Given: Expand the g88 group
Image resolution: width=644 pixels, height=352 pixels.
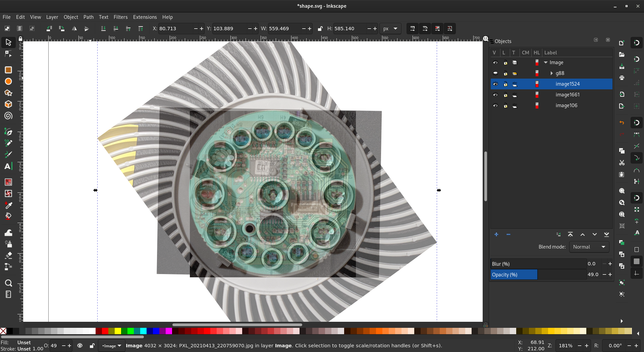Looking at the screenshot, I should click(x=551, y=73).
